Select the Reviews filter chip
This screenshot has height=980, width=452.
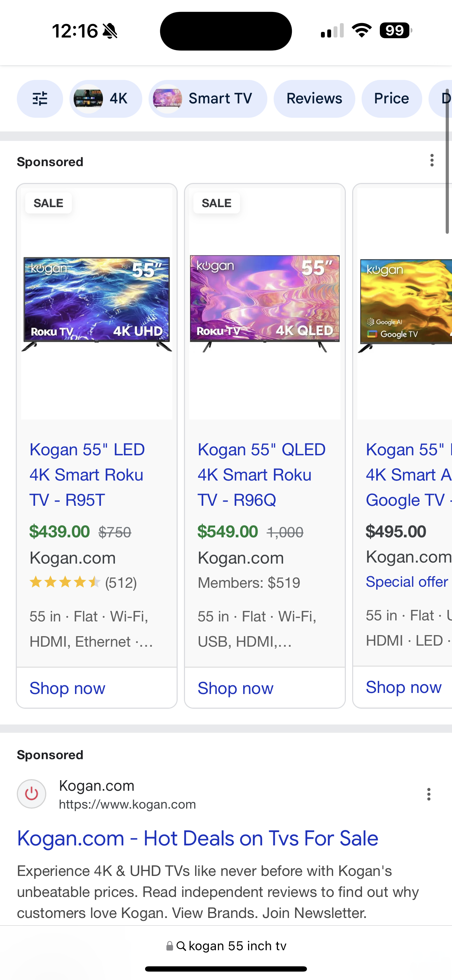pos(314,98)
